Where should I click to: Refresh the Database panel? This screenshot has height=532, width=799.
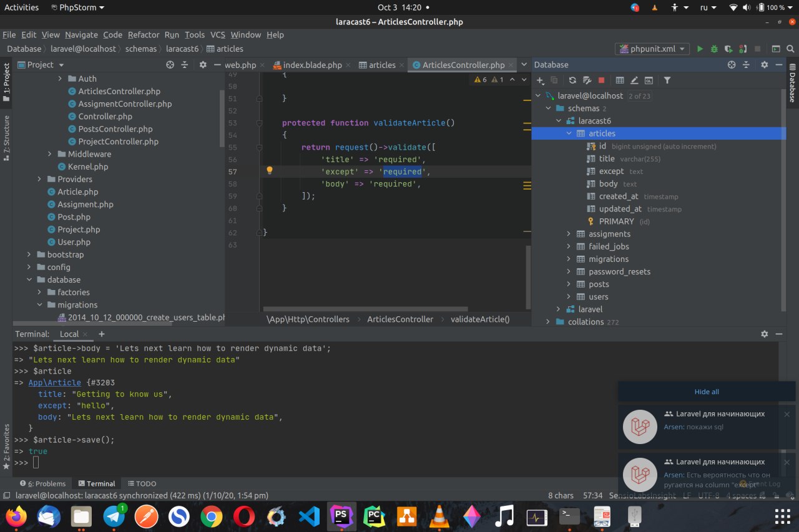click(x=572, y=80)
